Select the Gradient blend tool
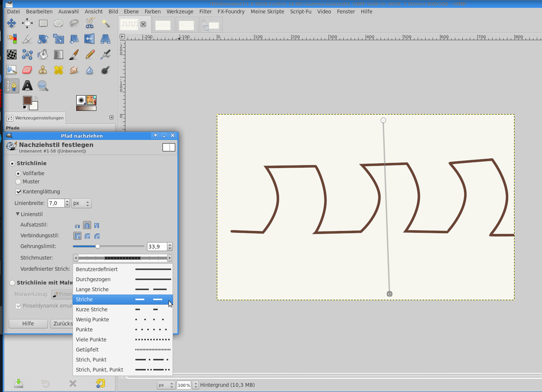The width and height of the screenshot is (542, 392). coord(58,54)
